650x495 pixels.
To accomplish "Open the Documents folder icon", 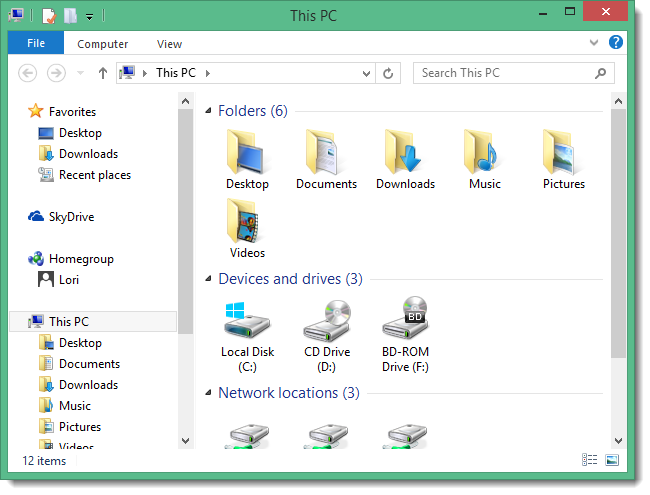I will coord(326,160).
